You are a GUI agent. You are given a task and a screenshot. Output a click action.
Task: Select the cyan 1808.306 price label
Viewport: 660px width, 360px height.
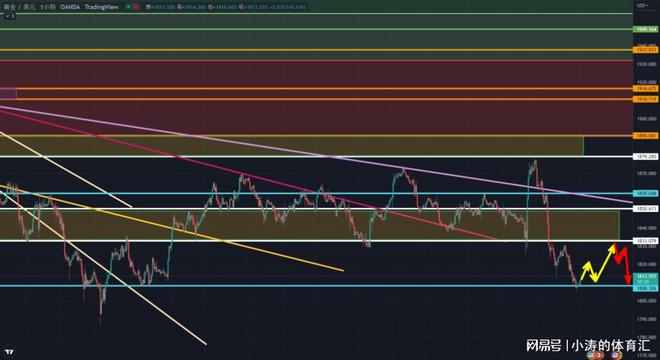(645, 288)
